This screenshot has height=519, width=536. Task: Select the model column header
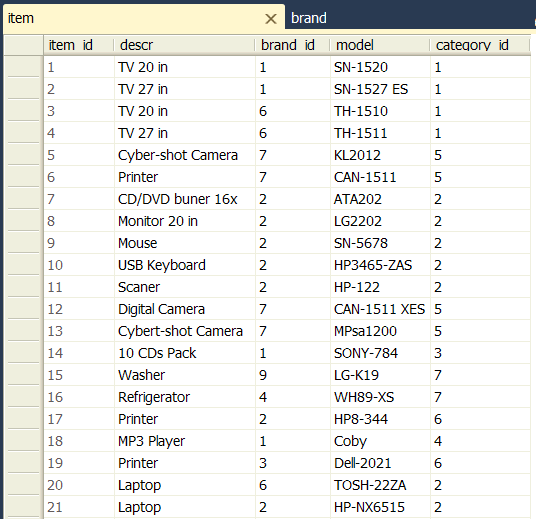tap(380, 45)
